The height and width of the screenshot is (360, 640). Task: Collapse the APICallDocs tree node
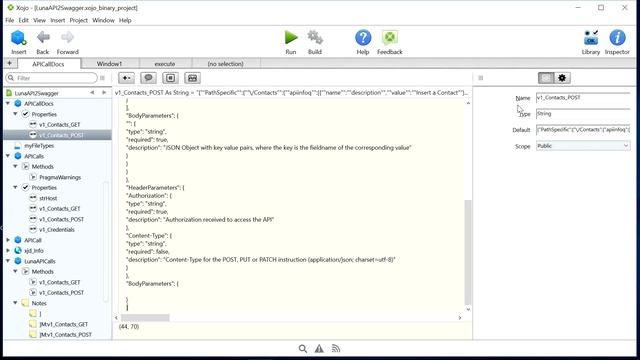(x=8, y=104)
